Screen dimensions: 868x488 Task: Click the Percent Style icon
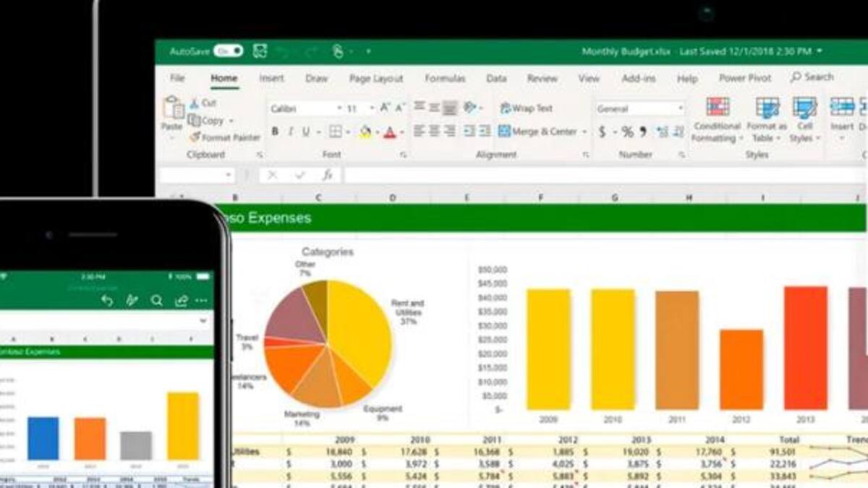pyautogui.click(x=627, y=132)
